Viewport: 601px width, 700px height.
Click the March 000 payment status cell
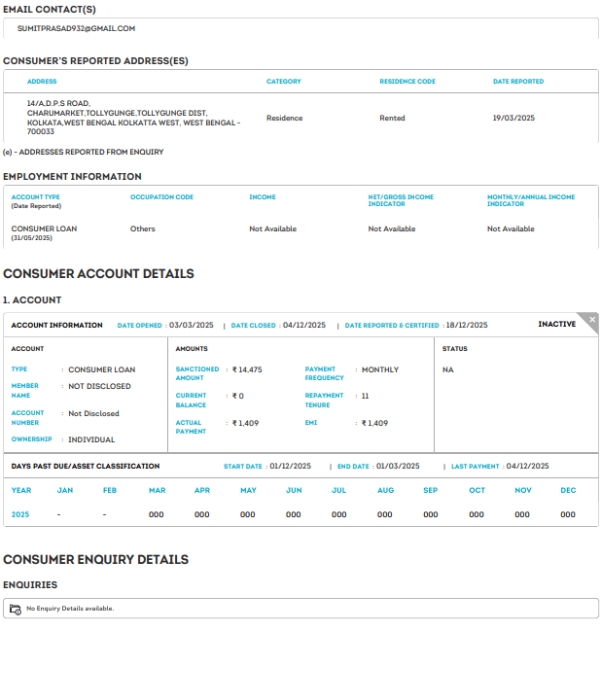[x=156, y=514]
